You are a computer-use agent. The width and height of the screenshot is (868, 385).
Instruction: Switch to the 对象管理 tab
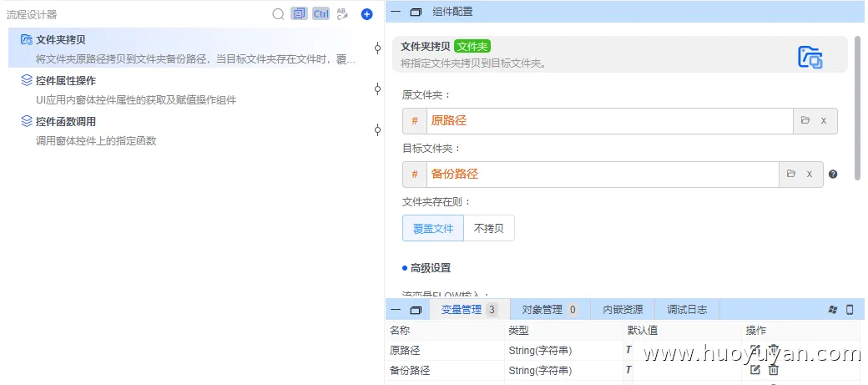pyautogui.click(x=550, y=310)
